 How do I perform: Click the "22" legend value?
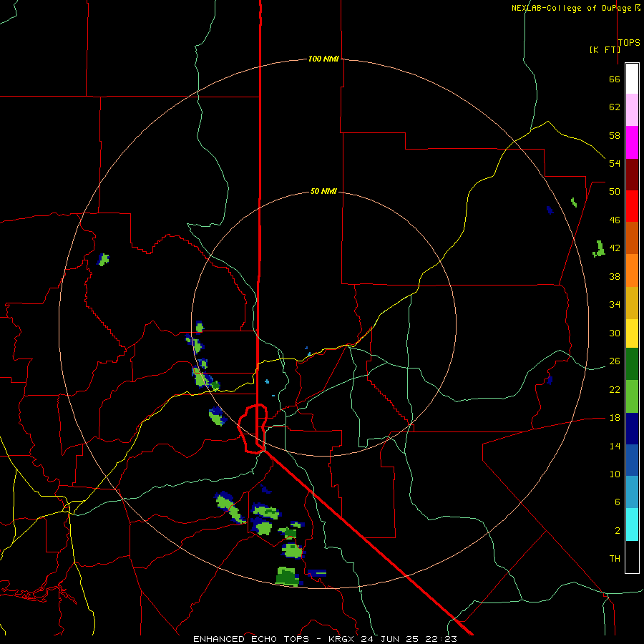coord(615,389)
